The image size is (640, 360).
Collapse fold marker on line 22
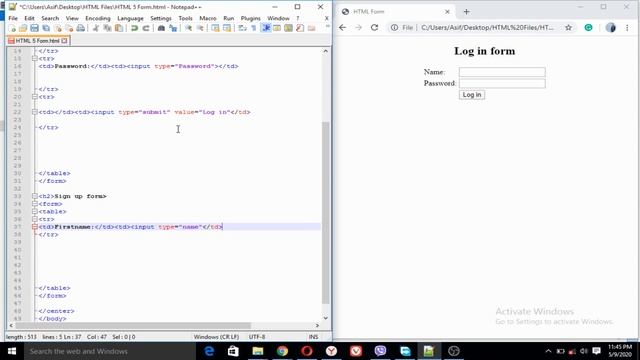[x=35, y=112]
